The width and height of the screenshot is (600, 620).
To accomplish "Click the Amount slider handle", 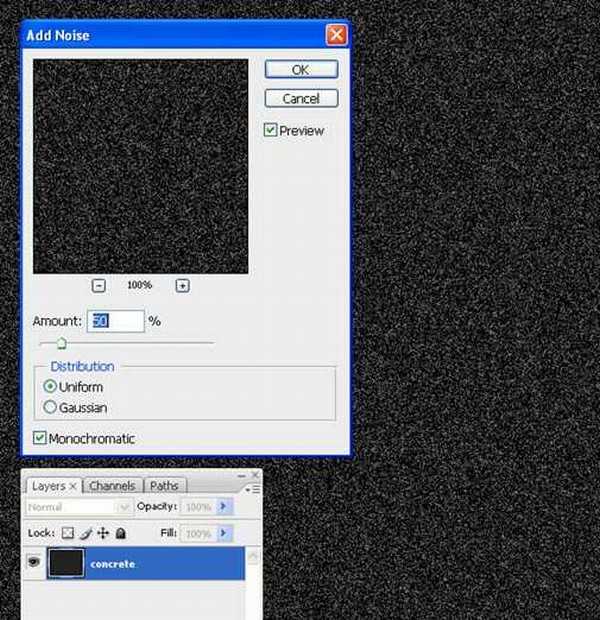I will [62, 343].
